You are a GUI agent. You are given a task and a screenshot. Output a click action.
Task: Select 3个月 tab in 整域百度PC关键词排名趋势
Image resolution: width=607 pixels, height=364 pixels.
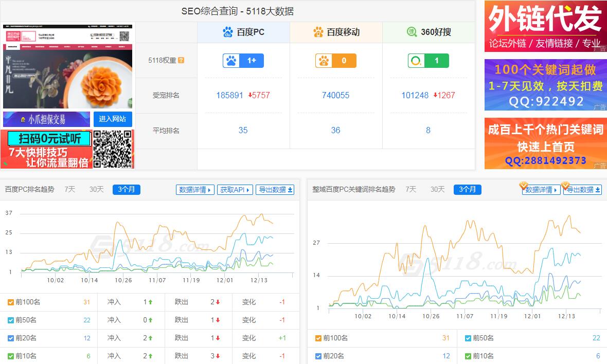pos(468,190)
